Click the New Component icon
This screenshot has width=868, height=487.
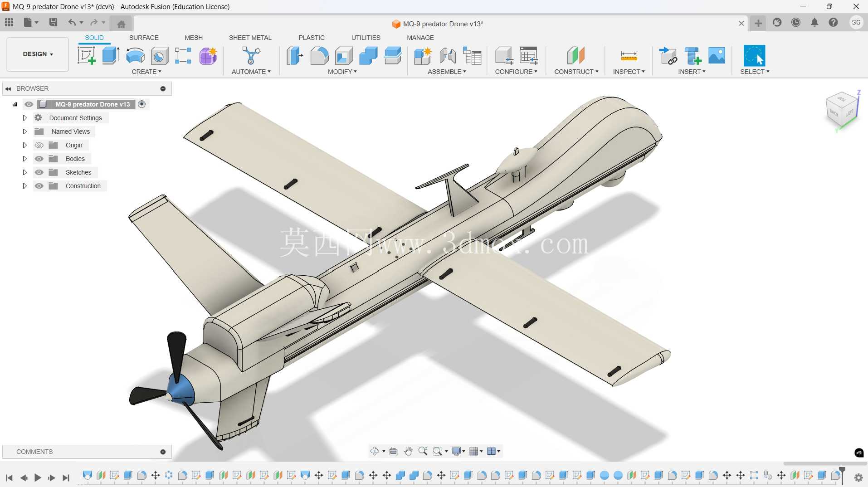coord(423,56)
